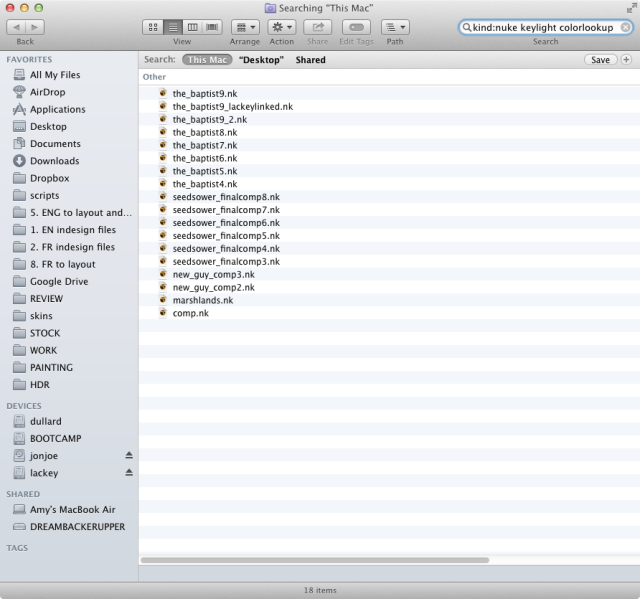640x599 pixels.
Task: Clear the search field with the X button
Action: tap(625, 27)
